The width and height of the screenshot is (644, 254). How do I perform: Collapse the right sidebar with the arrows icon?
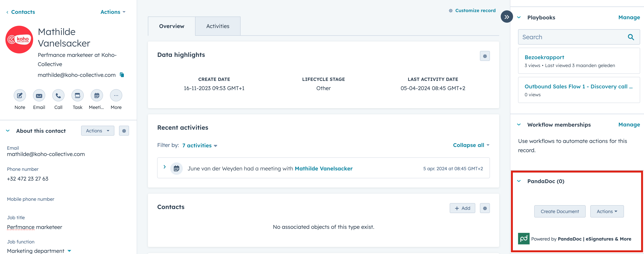tap(506, 17)
